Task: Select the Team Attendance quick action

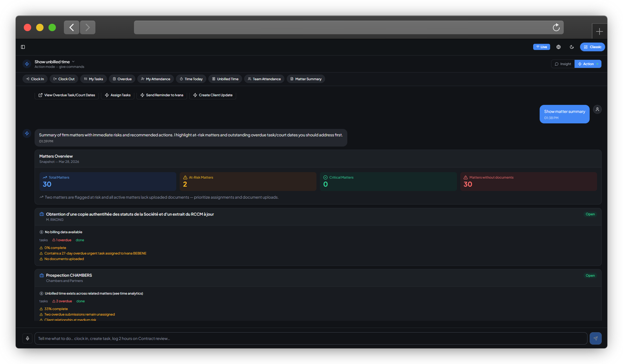Action: click(264, 79)
